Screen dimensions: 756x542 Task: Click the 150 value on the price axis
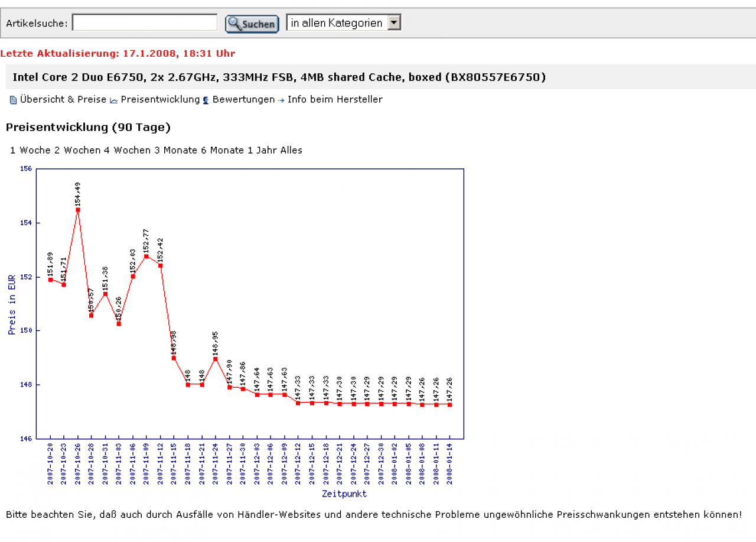click(25, 330)
